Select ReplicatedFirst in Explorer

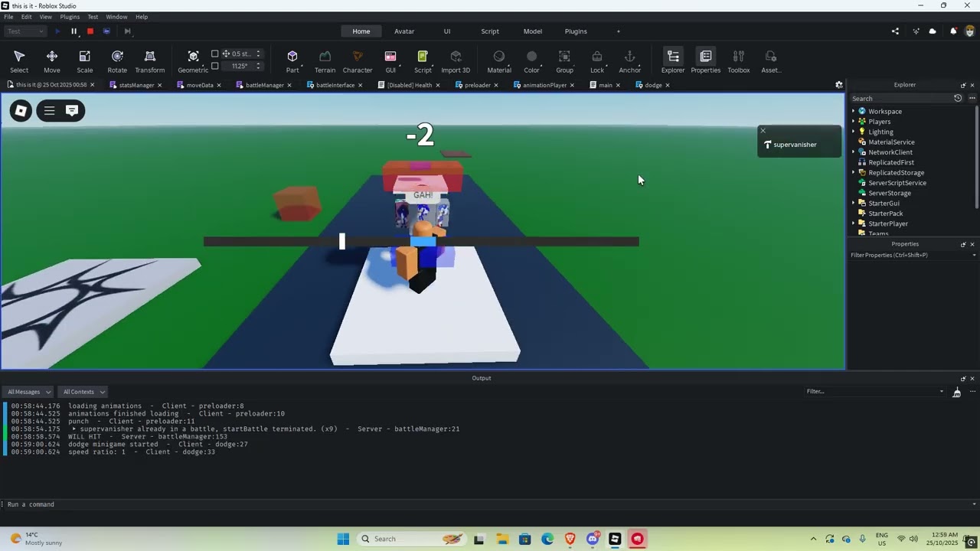tap(891, 162)
